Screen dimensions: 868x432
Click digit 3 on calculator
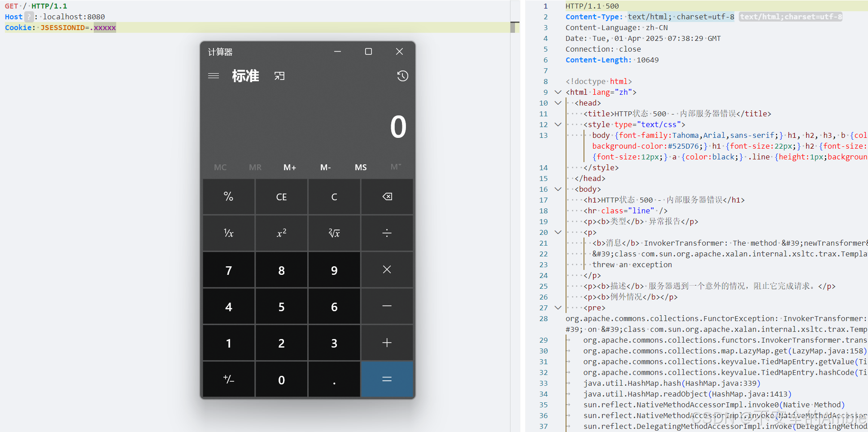(x=334, y=343)
